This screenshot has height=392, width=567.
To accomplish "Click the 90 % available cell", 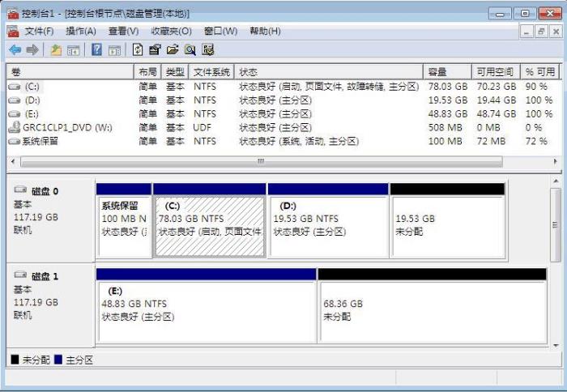I will point(536,87).
